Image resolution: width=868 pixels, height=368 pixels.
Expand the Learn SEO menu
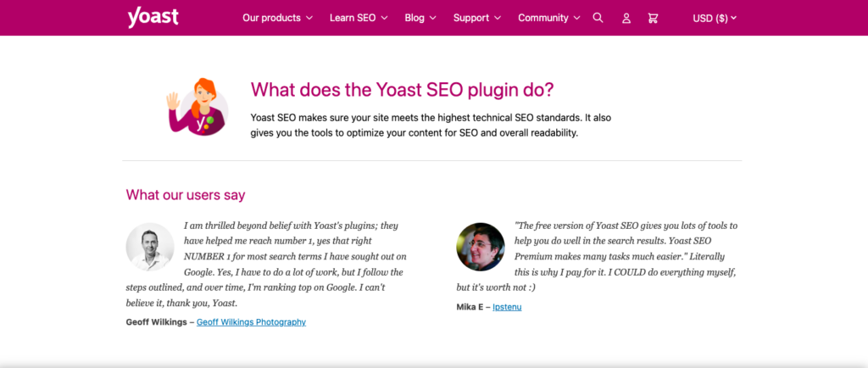[x=359, y=18]
